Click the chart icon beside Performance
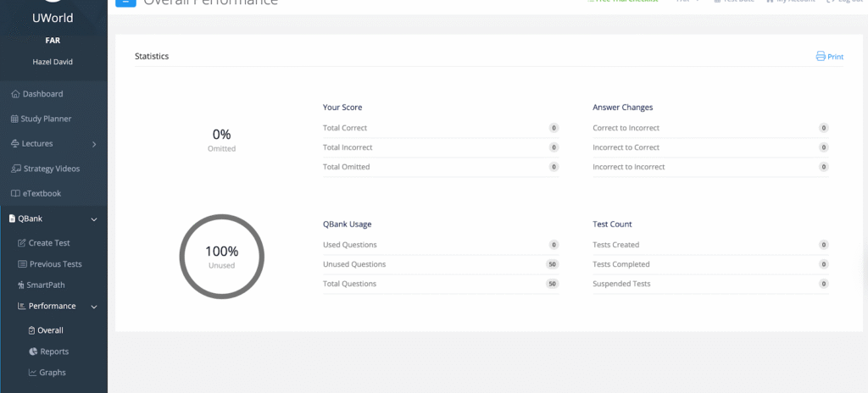 21,306
